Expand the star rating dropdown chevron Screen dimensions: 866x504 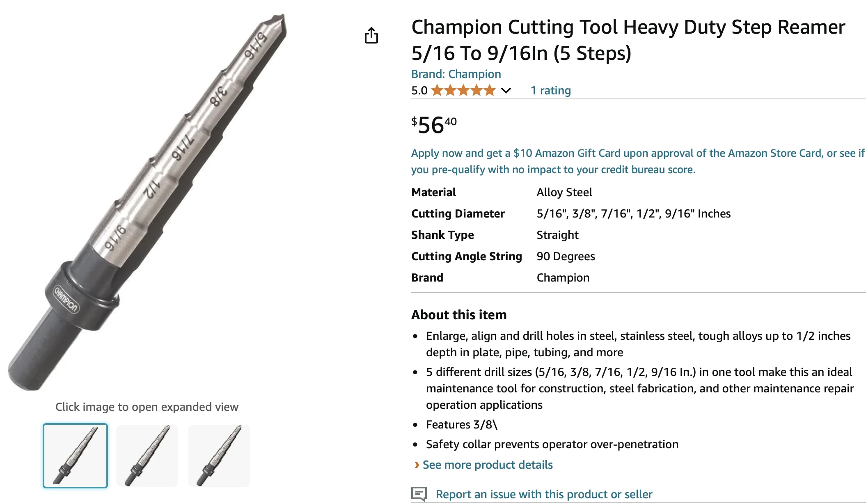[506, 91]
